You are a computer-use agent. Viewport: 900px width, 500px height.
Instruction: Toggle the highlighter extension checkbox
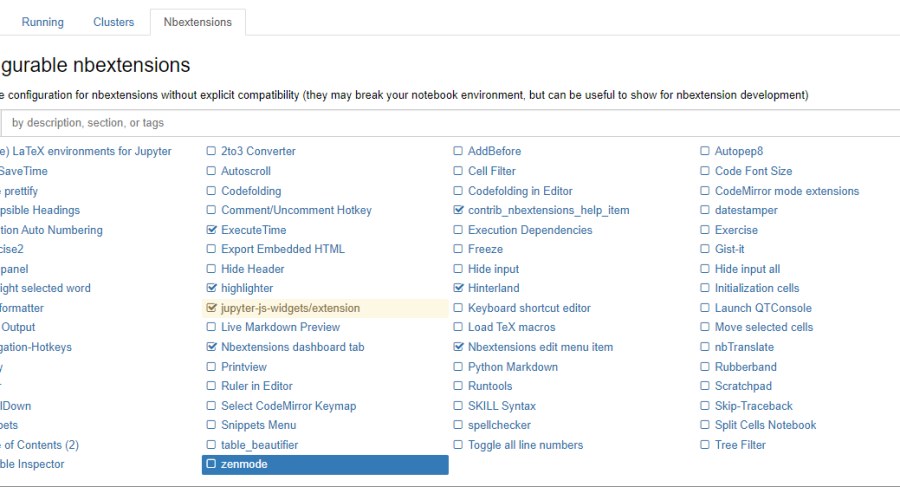coord(211,289)
